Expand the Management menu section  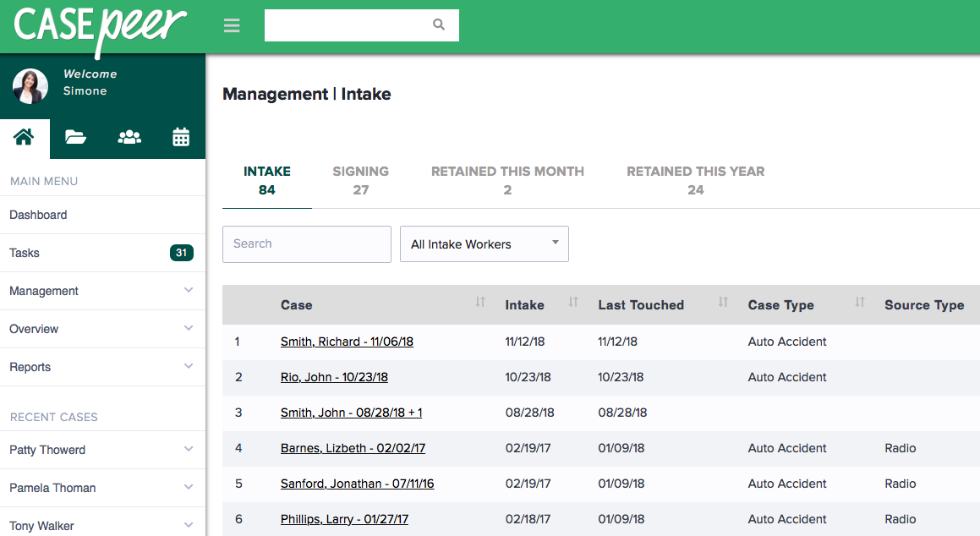[x=103, y=291]
